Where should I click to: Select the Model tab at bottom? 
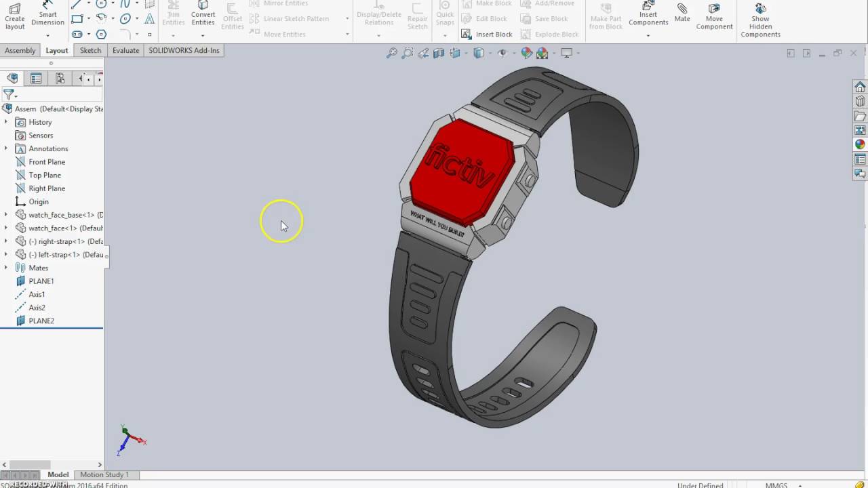(58, 474)
